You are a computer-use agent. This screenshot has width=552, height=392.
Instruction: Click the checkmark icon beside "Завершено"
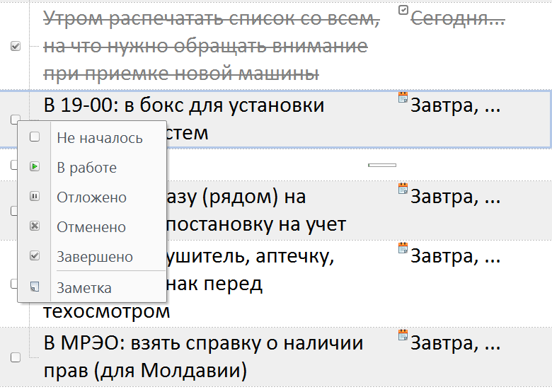tap(35, 257)
